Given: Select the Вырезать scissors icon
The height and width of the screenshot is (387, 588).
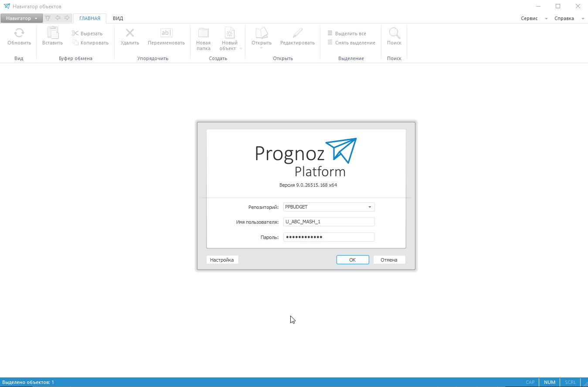Looking at the screenshot, I should tap(75, 34).
